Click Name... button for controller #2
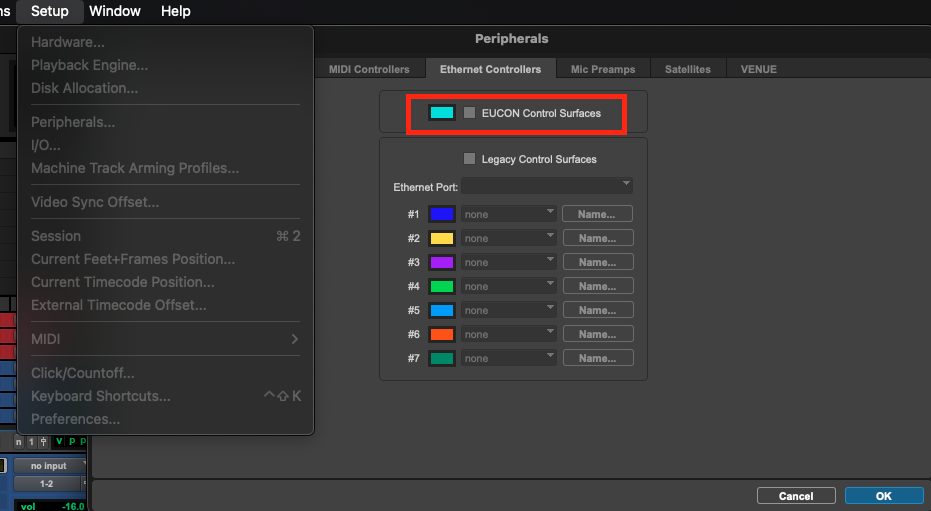The image size is (931, 511). click(x=597, y=238)
